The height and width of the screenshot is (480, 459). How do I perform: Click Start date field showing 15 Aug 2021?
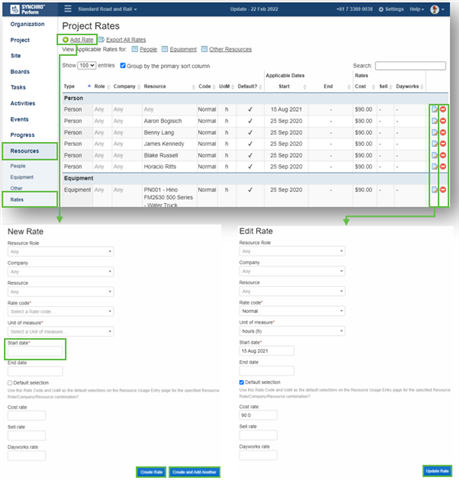tap(267, 351)
